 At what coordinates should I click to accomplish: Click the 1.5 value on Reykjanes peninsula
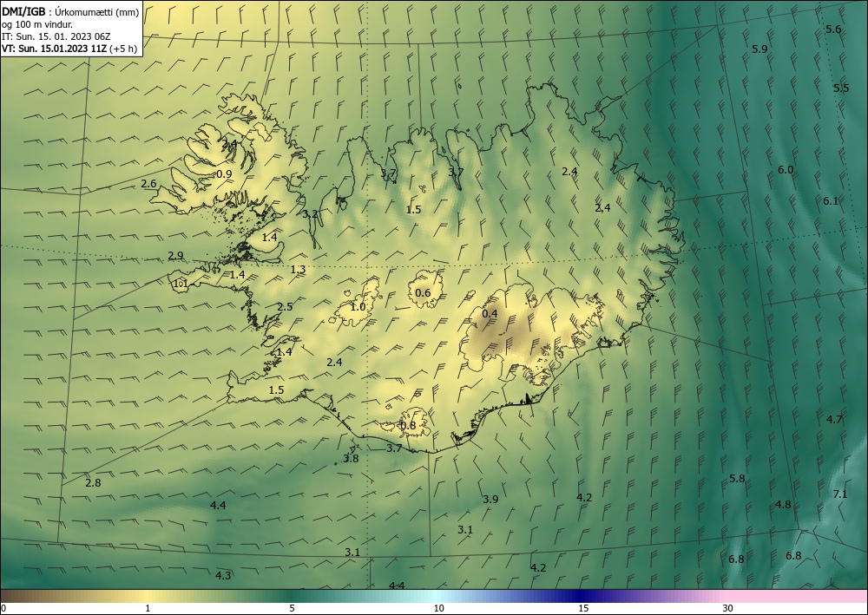point(276,390)
